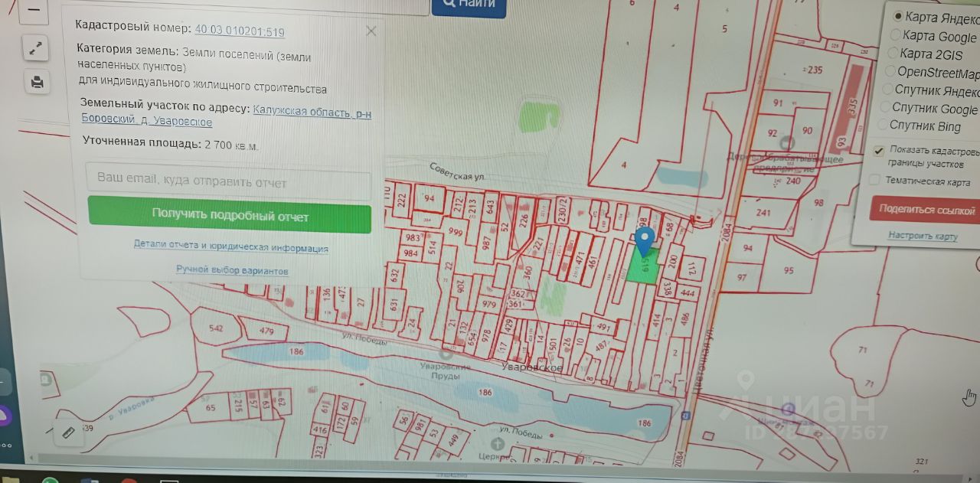980x483 pixels.
Task: Enable Тематическая карта checkbox
Action: click(x=875, y=181)
